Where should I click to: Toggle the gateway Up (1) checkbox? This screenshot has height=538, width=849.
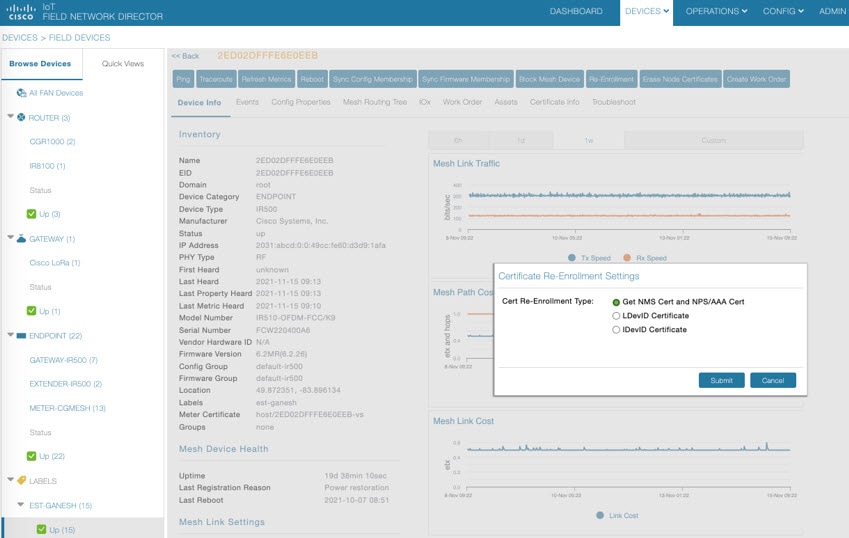(31, 311)
